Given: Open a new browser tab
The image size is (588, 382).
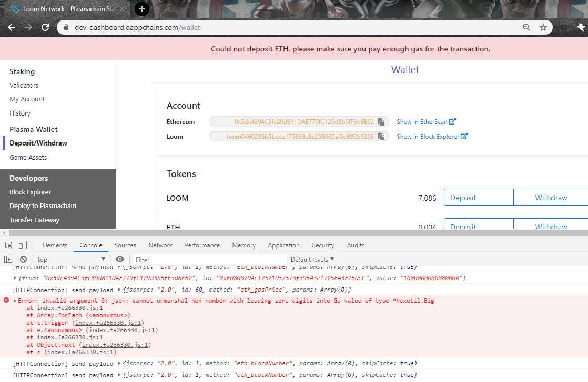Looking at the screenshot, I should click(141, 9).
